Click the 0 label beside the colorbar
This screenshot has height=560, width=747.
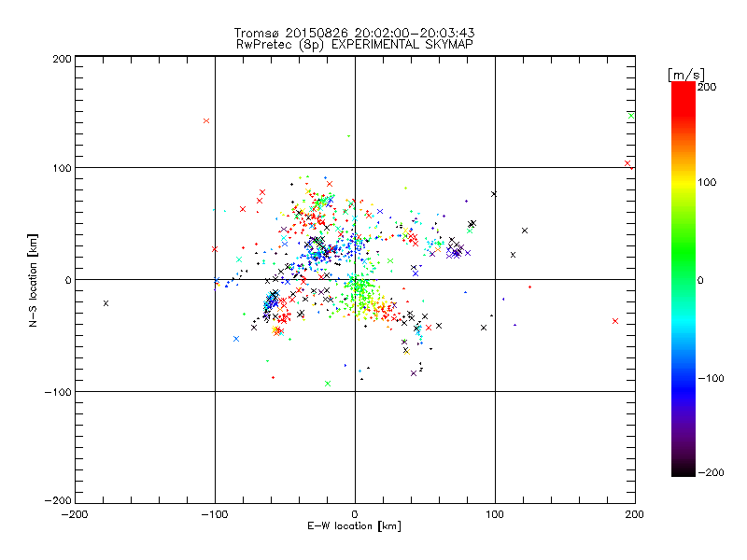click(700, 280)
